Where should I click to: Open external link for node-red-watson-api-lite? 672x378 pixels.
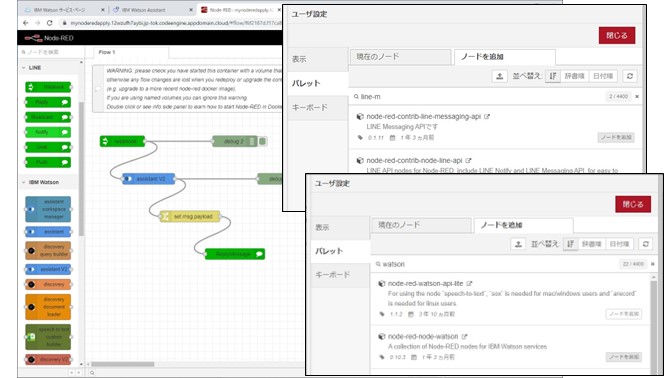point(469,284)
